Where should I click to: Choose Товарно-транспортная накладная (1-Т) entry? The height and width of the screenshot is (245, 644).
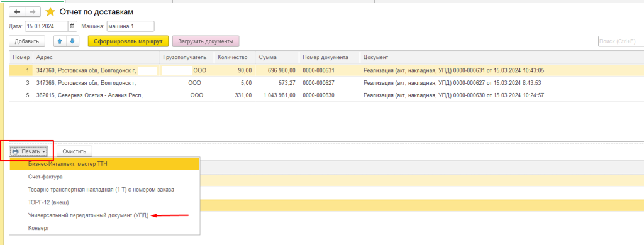(x=105, y=189)
